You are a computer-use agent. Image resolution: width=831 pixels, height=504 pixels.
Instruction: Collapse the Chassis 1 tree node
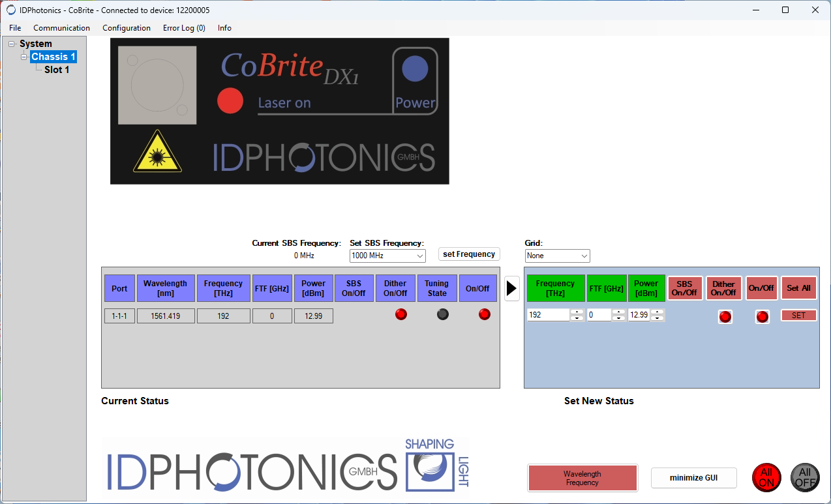[x=24, y=57]
